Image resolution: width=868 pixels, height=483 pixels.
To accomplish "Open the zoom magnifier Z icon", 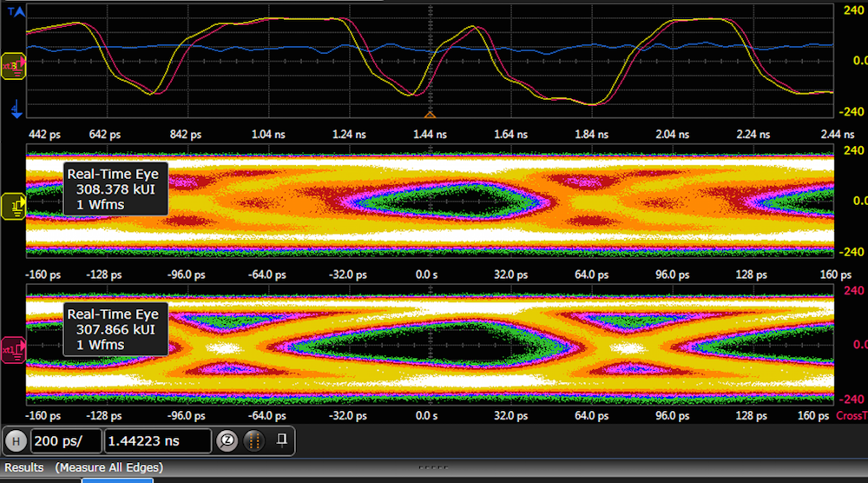I will tap(227, 440).
